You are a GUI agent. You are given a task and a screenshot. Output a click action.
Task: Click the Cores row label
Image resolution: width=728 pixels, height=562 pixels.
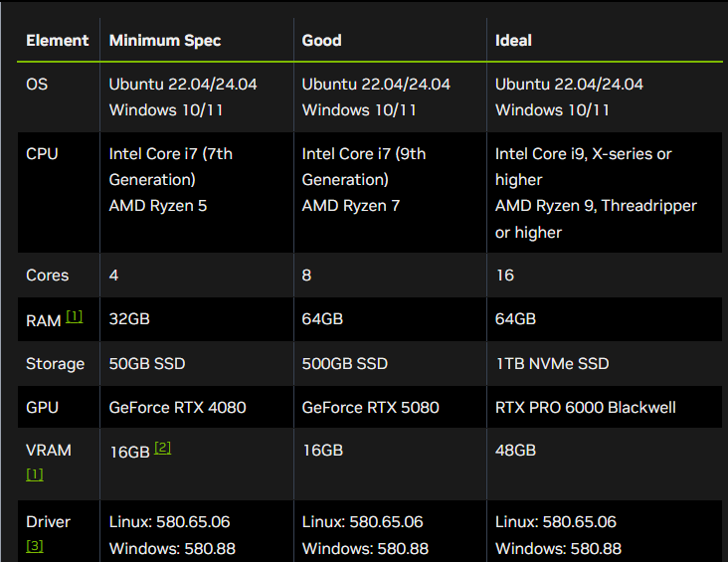coord(47,275)
